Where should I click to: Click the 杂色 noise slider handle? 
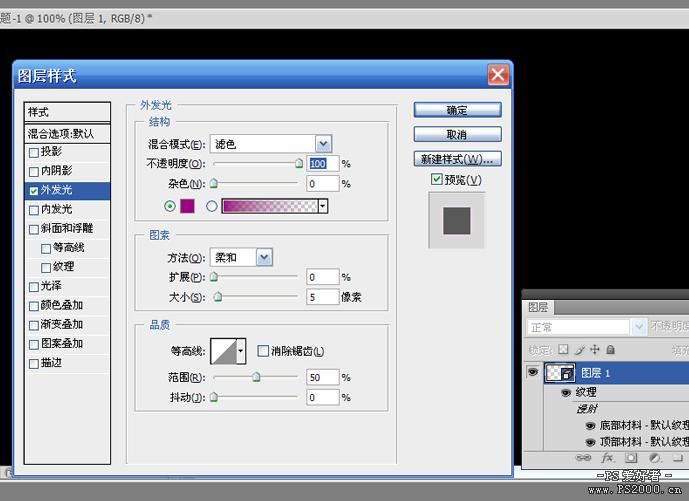(214, 183)
